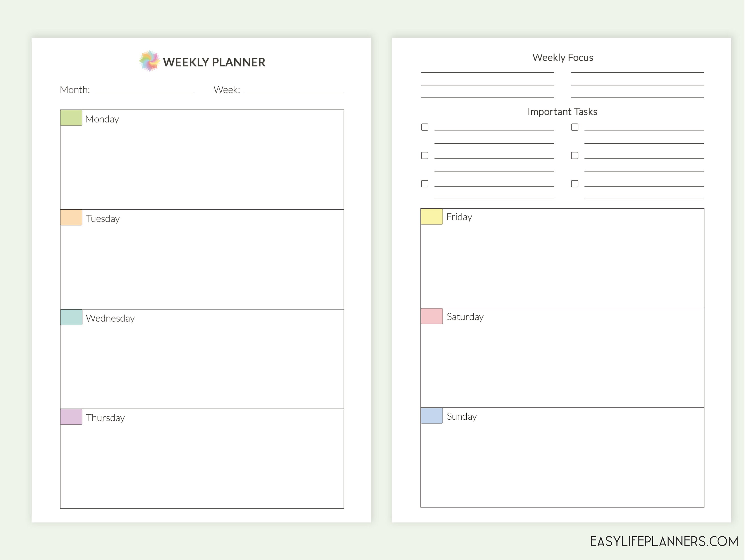The height and width of the screenshot is (560, 747).
Task: Select the teal Wednesday color tab
Action: [71, 317]
